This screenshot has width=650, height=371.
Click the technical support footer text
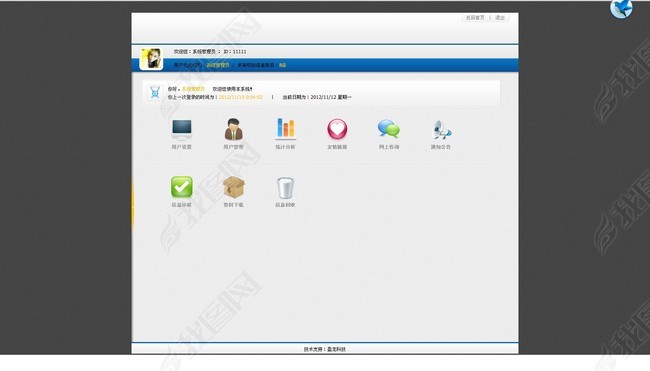click(325, 349)
